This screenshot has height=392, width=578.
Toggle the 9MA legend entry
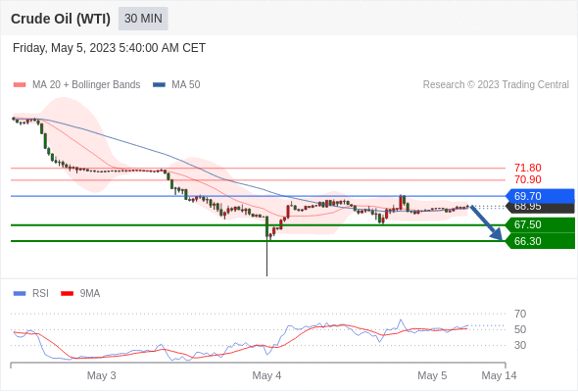[x=80, y=294]
